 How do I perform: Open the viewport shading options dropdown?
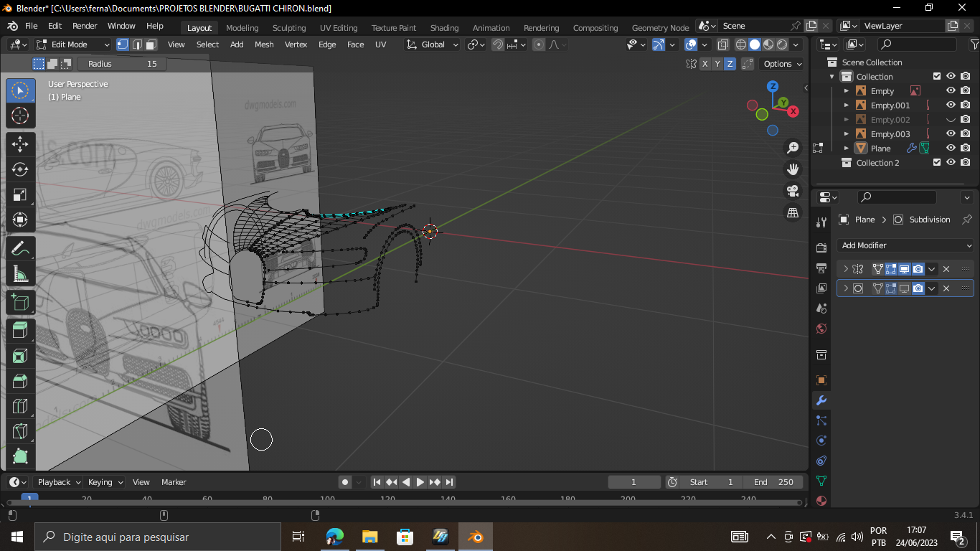tap(796, 44)
